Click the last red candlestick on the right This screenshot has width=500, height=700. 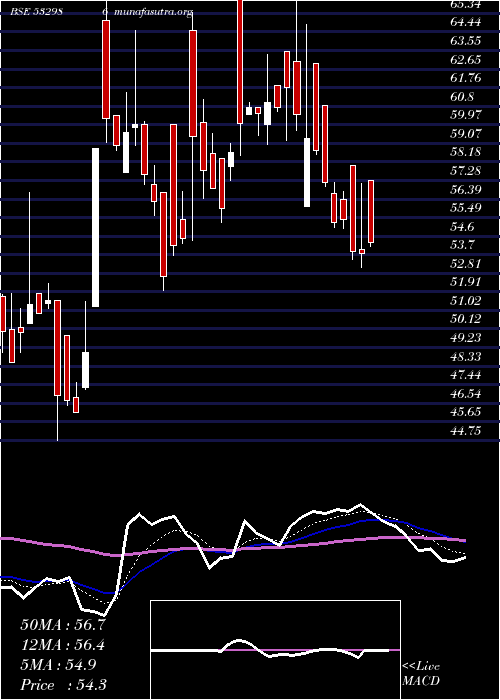coord(371,212)
